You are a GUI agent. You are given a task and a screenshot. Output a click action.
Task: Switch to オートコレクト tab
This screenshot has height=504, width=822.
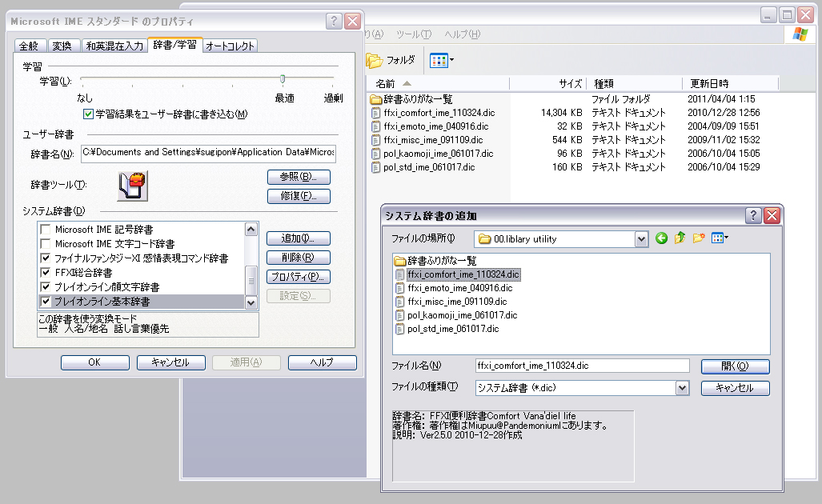[x=230, y=46]
